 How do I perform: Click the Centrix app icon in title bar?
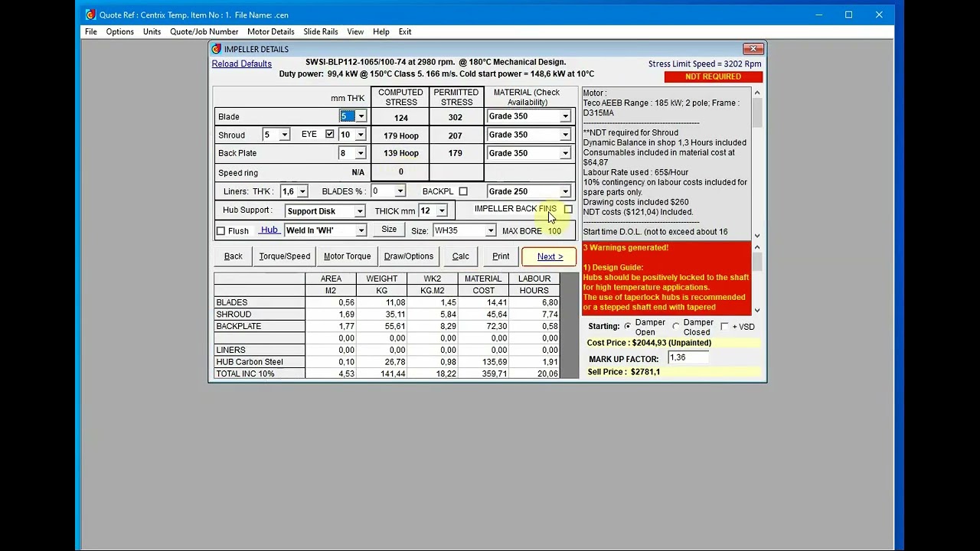[x=90, y=15]
